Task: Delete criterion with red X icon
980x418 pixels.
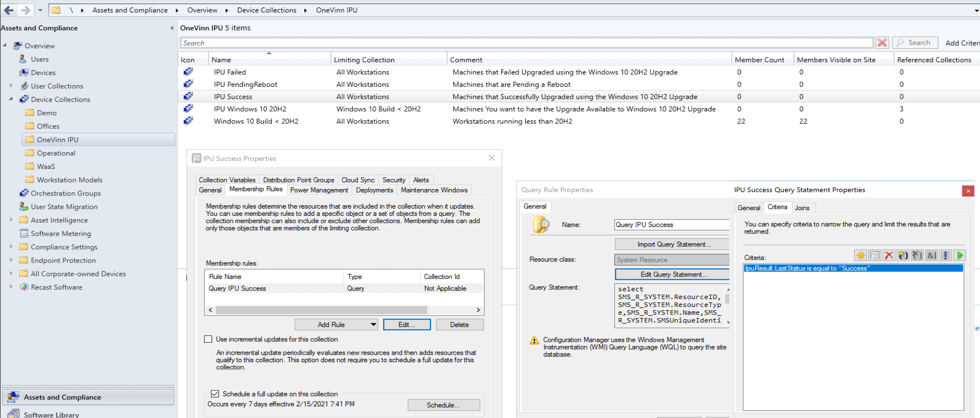Action: pos(889,255)
